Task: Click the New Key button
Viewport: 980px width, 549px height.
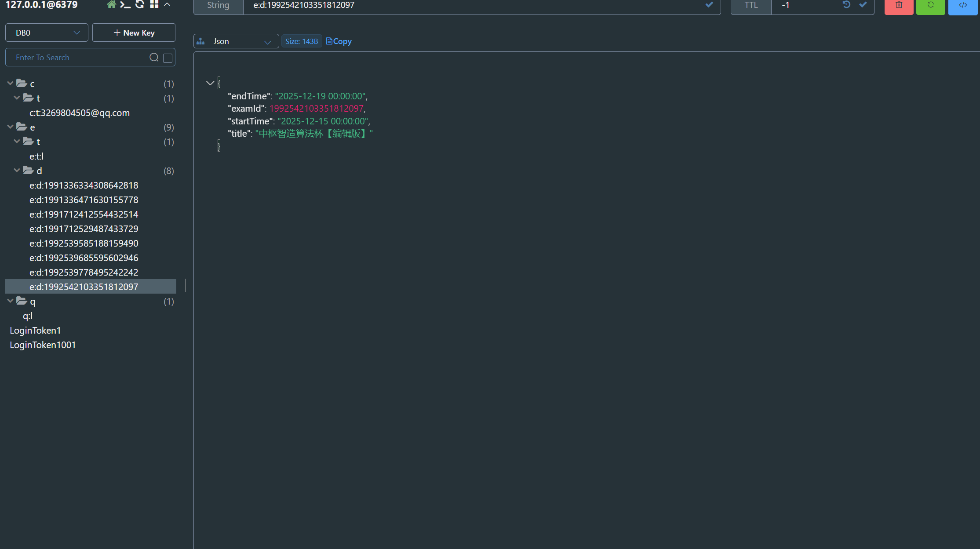Action: tap(134, 33)
